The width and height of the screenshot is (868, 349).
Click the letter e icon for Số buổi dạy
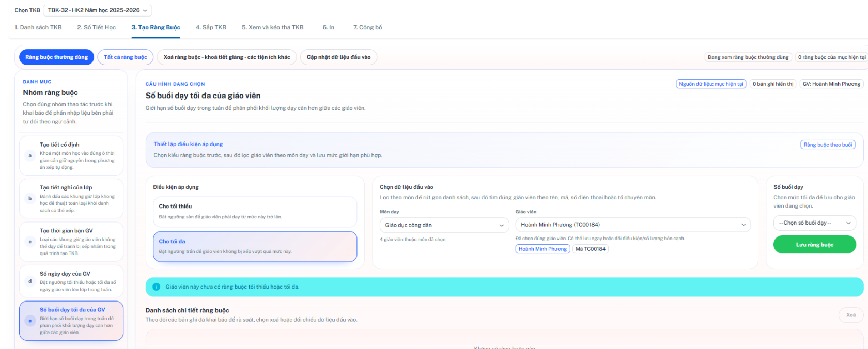[30, 321]
